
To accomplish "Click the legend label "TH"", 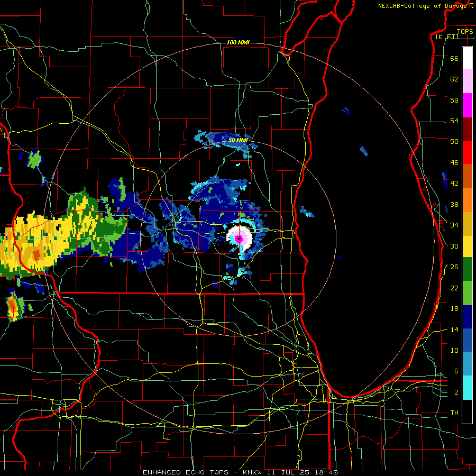I will (x=454, y=413).
